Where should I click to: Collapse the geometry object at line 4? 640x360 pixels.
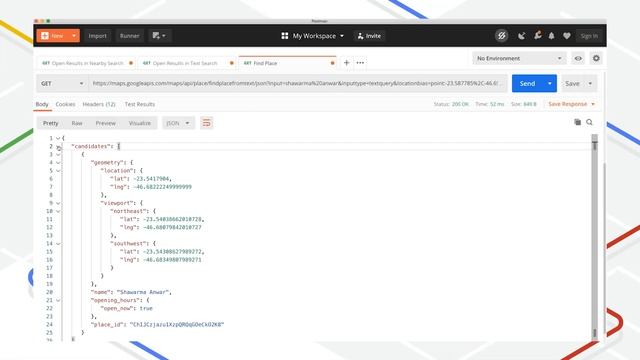[58, 163]
